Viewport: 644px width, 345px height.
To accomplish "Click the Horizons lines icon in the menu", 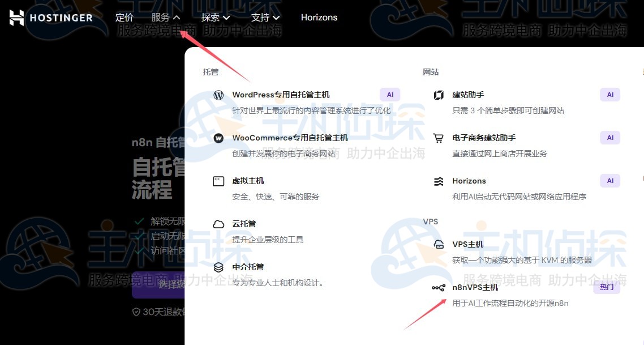I will coord(439,181).
